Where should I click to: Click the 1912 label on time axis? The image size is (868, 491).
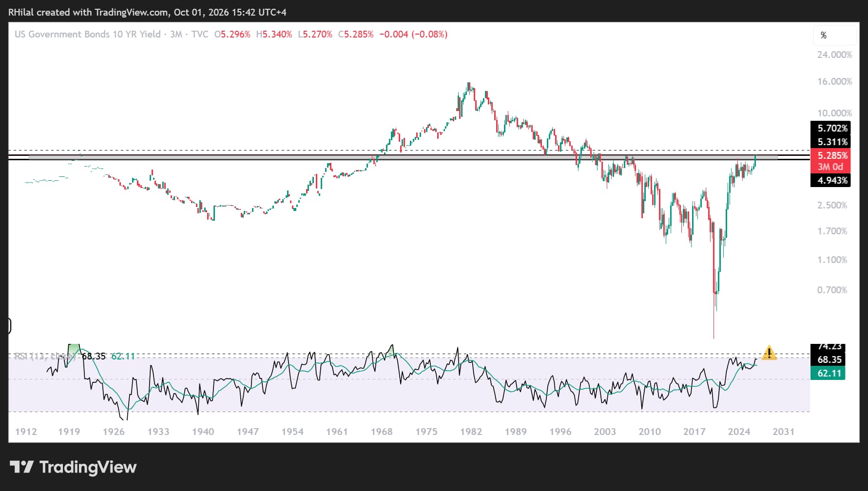(x=26, y=432)
